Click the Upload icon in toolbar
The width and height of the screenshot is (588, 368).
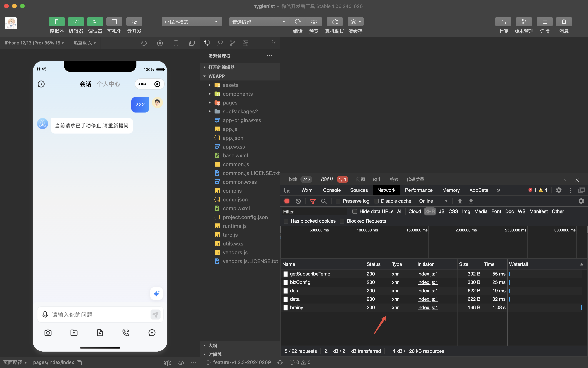pos(503,22)
